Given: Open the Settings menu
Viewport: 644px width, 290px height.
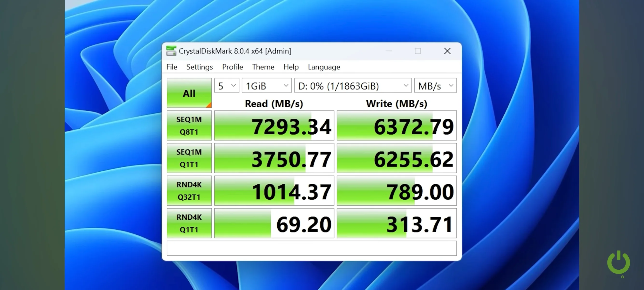Looking at the screenshot, I should [x=199, y=67].
